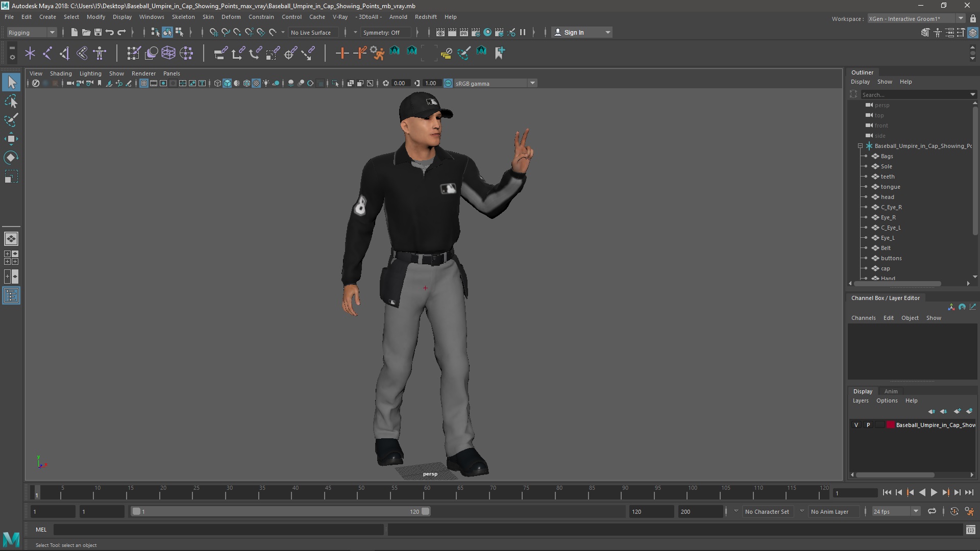Click frame 60 on the time slider
The image size is (980, 551).
[427, 492]
